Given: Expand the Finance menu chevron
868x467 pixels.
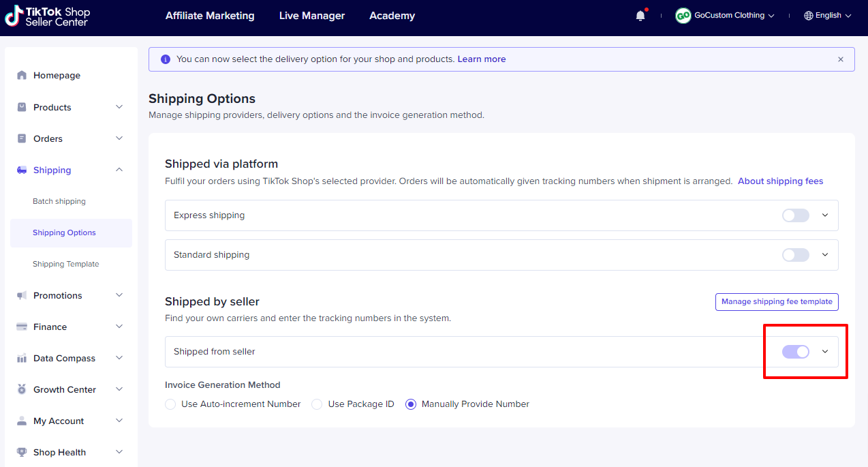Looking at the screenshot, I should (119, 327).
